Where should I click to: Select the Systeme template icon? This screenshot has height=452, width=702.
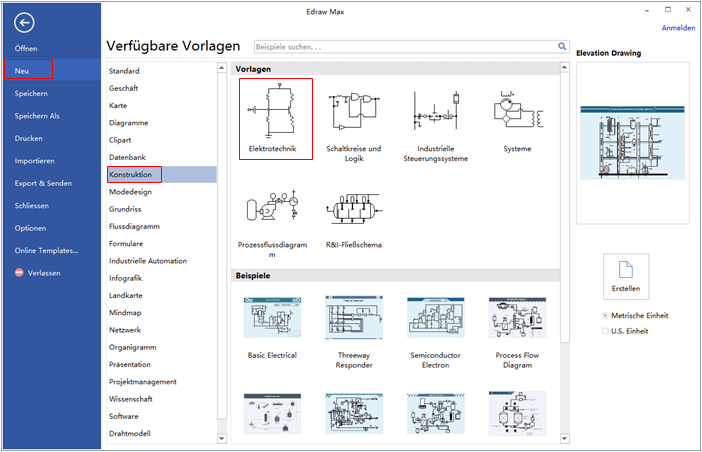[517, 109]
